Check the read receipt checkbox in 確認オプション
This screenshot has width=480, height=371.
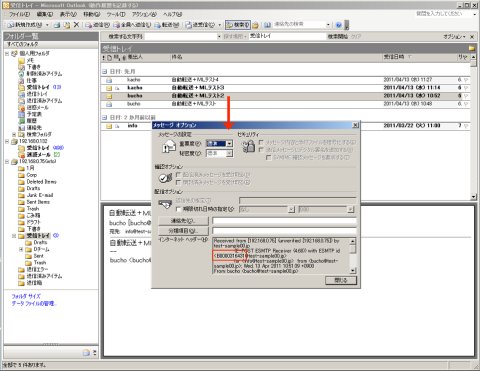(178, 182)
